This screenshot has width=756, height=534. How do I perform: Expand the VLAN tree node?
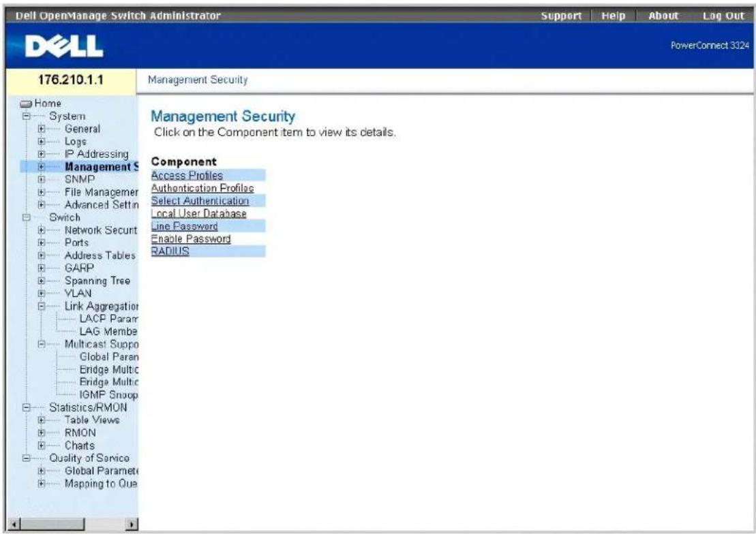tap(42, 293)
